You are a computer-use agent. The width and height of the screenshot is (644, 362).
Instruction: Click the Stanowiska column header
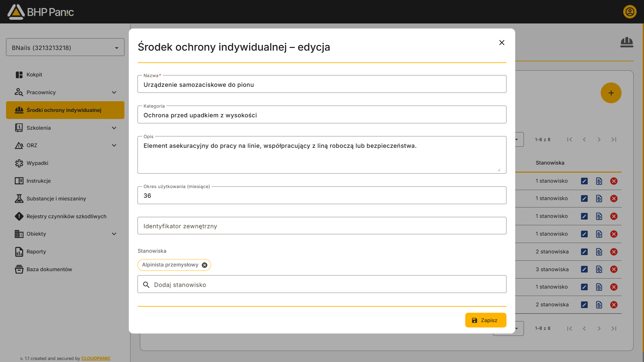(x=550, y=163)
